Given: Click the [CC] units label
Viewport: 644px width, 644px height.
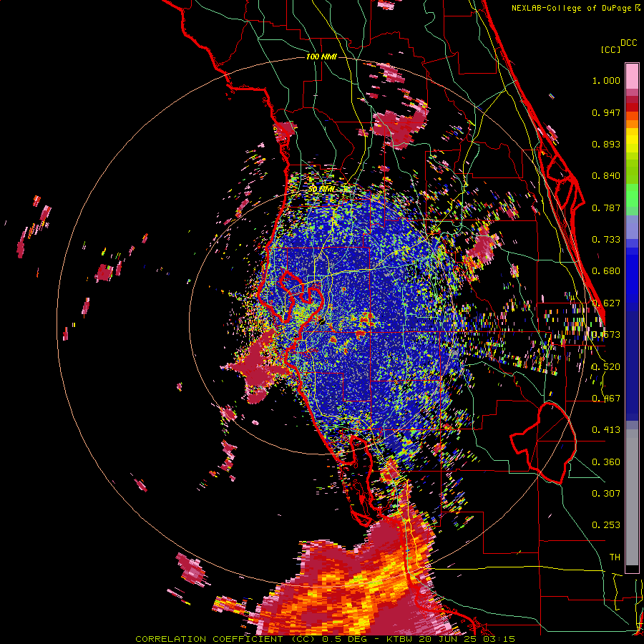Looking at the screenshot, I should pyautogui.click(x=611, y=49).
